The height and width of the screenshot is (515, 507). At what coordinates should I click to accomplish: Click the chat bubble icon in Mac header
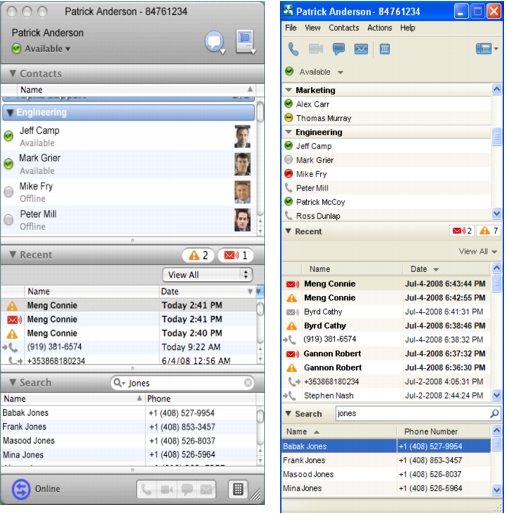pos(214,42)
